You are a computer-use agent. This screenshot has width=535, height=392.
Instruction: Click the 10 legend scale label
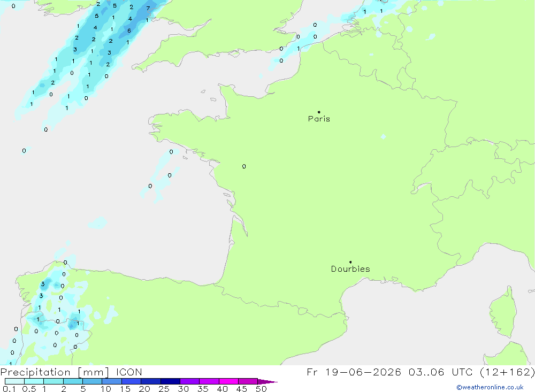[x=106, y=389]
